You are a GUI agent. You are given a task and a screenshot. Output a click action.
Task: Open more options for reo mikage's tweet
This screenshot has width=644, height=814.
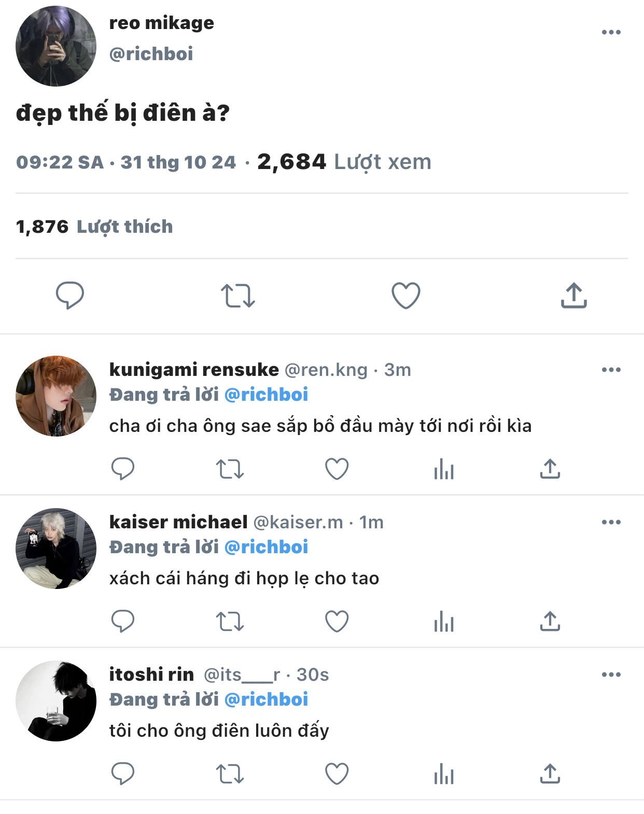coord(611,32)
